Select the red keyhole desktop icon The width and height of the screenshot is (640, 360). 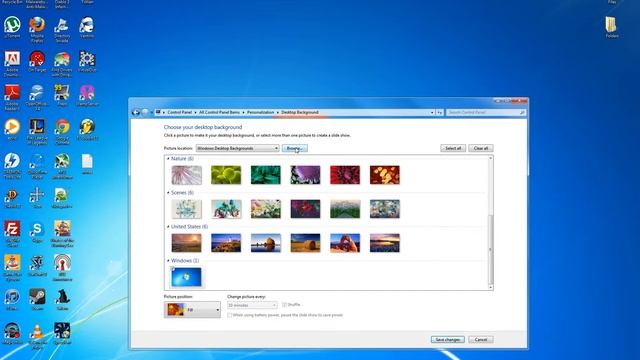62,267
